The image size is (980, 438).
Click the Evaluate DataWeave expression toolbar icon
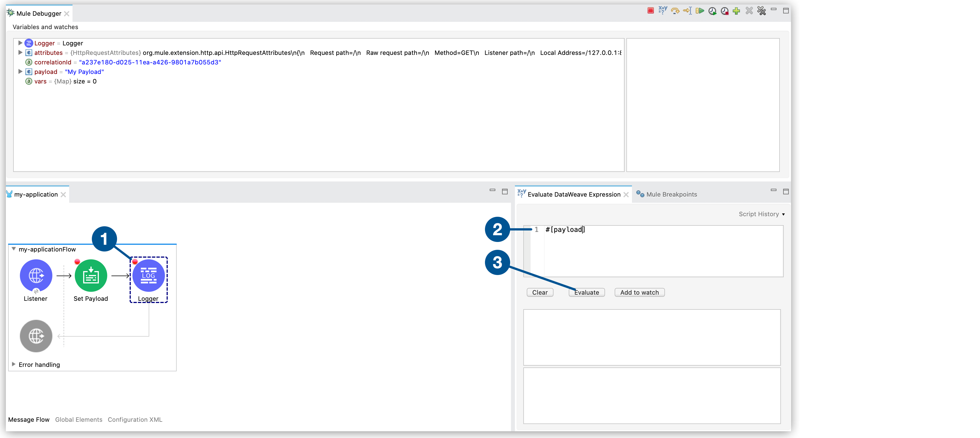click(663, 11)
